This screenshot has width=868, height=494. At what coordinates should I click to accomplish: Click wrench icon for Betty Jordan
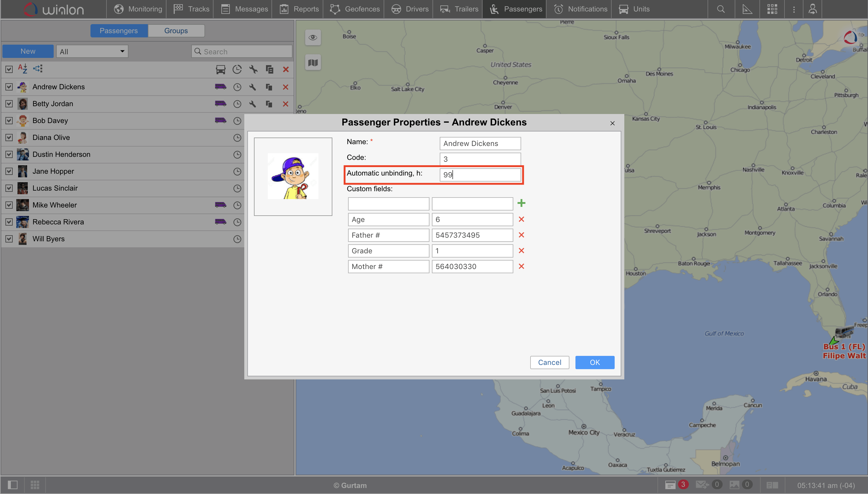[252, 104]
